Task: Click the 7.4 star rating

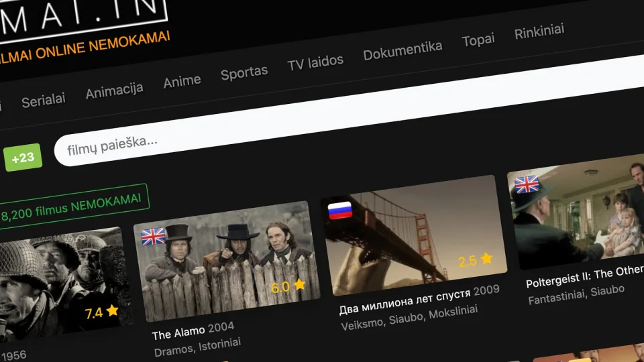Action: (x=101, y=312)
